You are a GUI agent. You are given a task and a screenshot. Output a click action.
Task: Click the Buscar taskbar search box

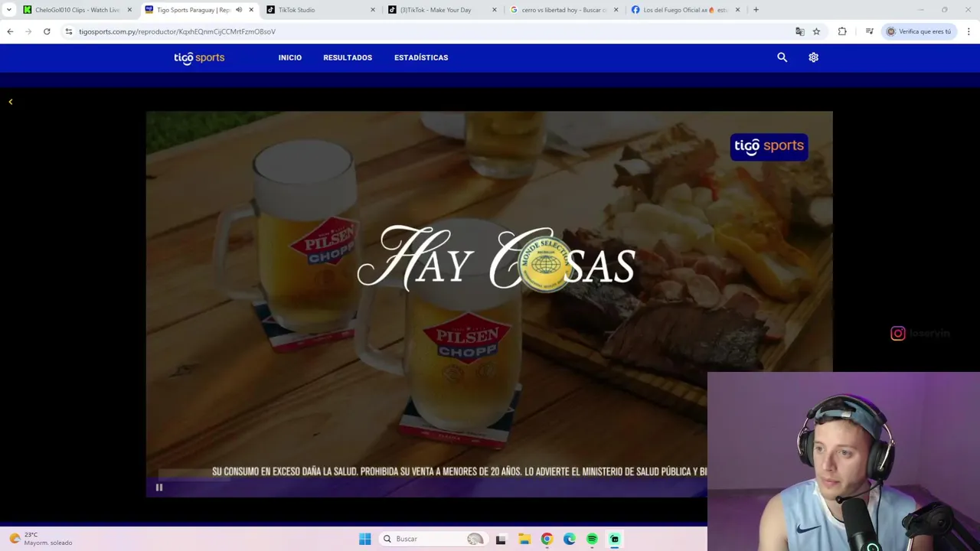[433, 539]
